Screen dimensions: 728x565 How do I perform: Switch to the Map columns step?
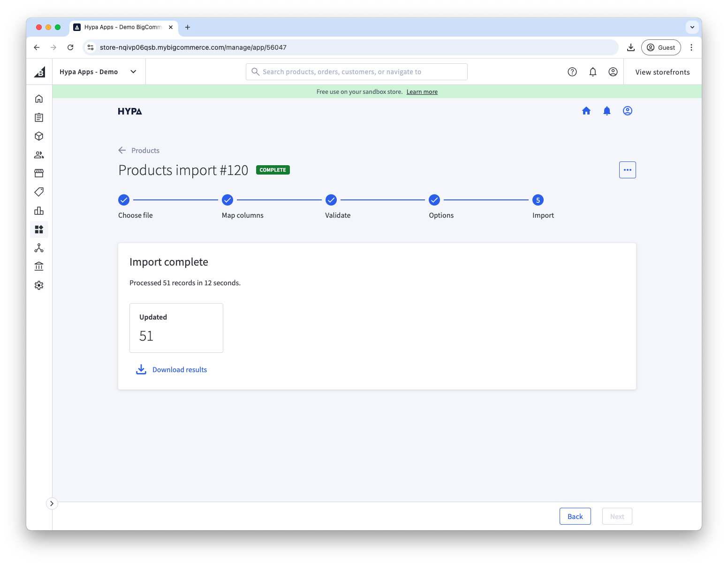[x=227, y=199]
